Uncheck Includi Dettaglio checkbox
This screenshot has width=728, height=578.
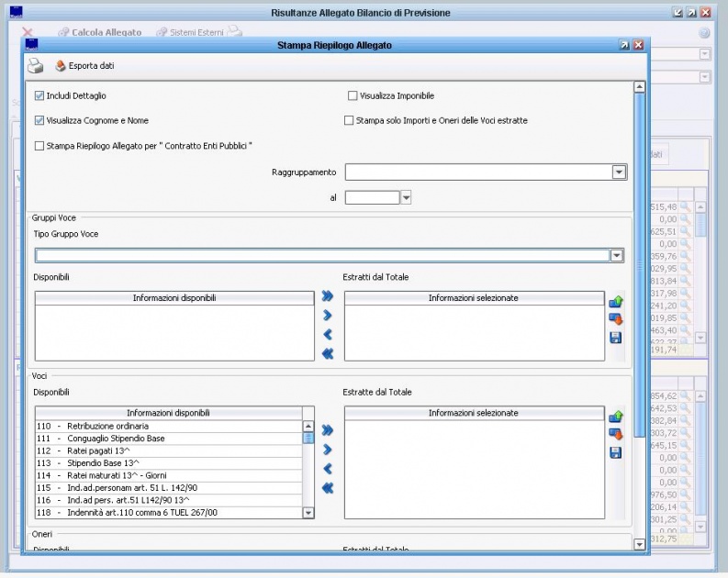coord(39,95)
